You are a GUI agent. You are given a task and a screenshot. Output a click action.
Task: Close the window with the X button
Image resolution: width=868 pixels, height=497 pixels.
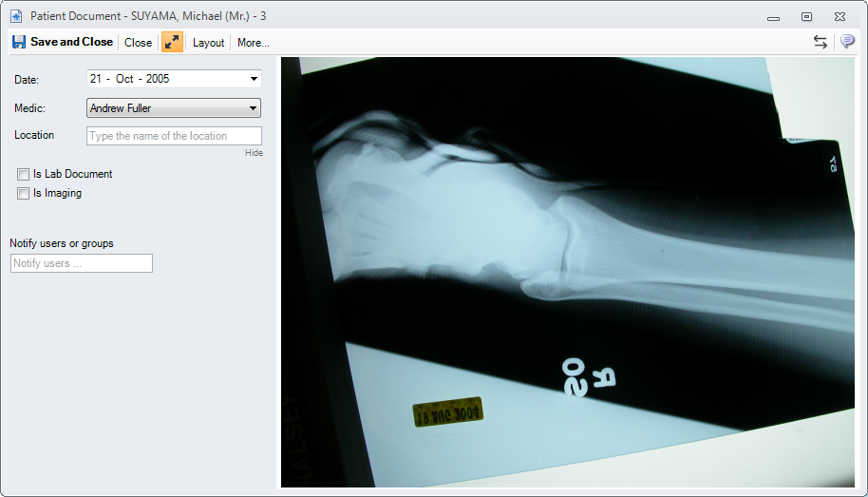840,17
